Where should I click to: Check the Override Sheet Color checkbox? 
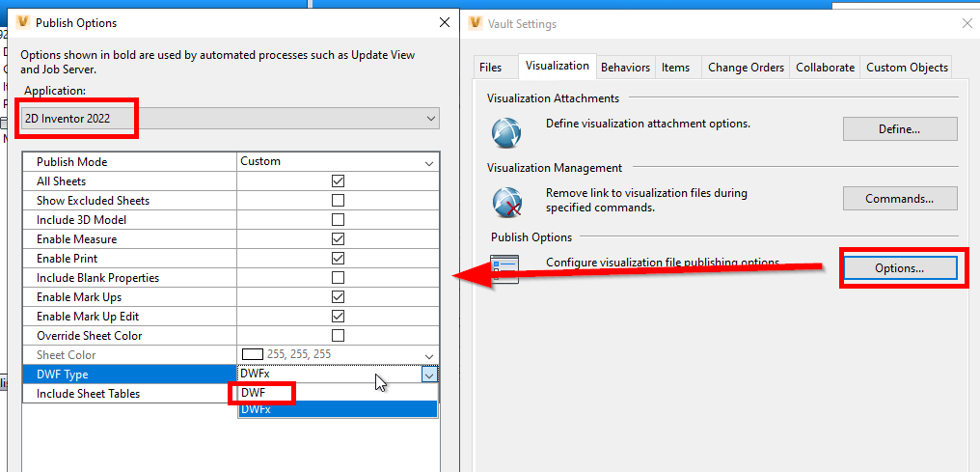[x=339, y=336]
